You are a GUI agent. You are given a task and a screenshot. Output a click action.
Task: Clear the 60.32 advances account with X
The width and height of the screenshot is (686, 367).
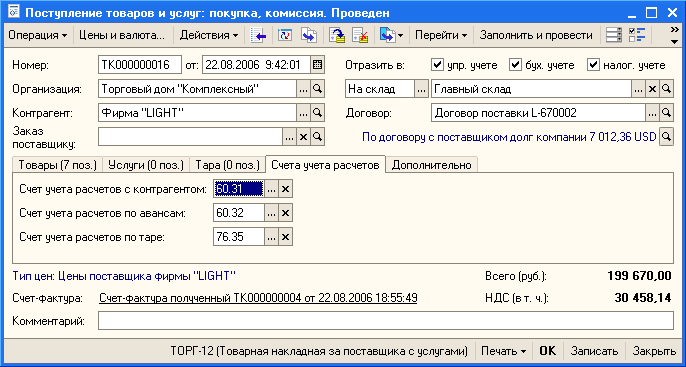click(285, 213)
